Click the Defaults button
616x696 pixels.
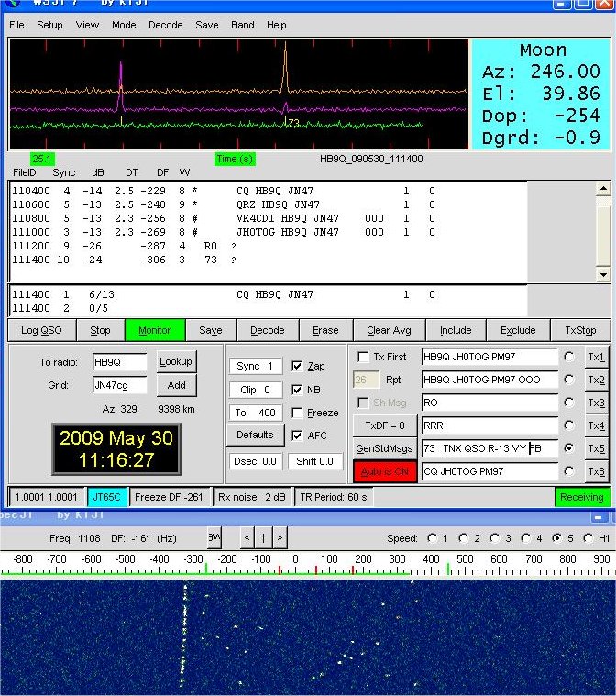[255, 435]
